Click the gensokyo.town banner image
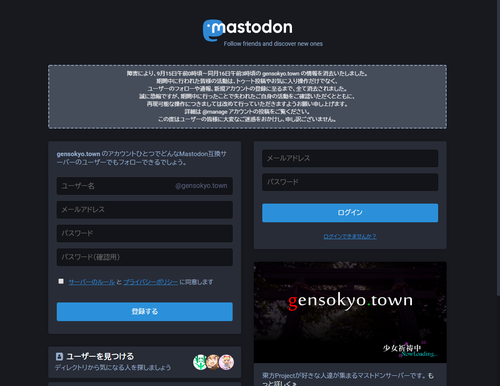This screenshot has width=500, height=386. coord(350,312)
